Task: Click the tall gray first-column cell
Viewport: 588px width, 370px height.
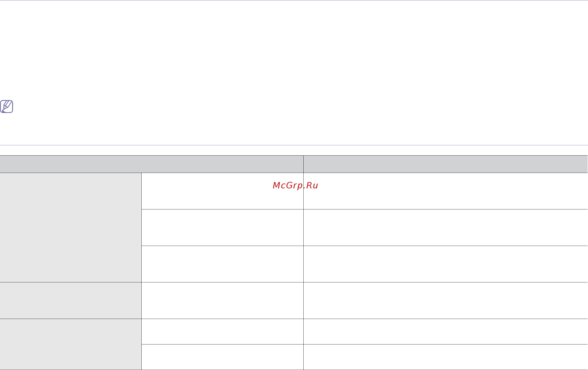Action: pos(71,228)
